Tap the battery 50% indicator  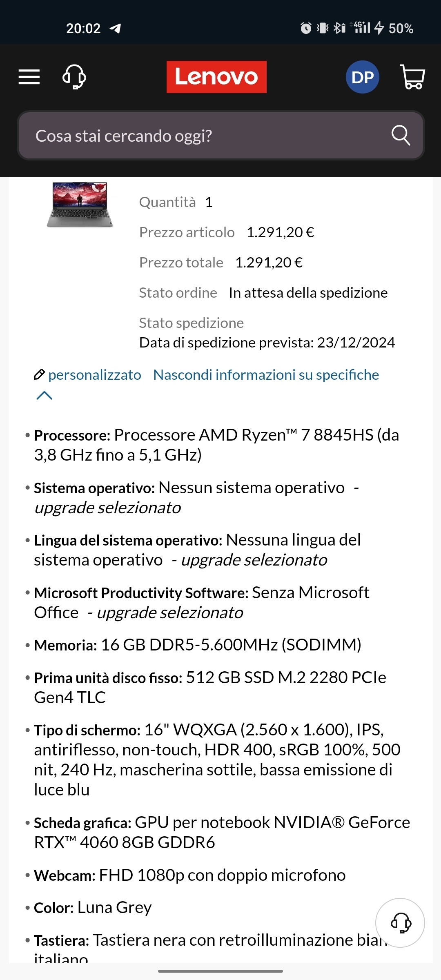(x=401, y=28)
